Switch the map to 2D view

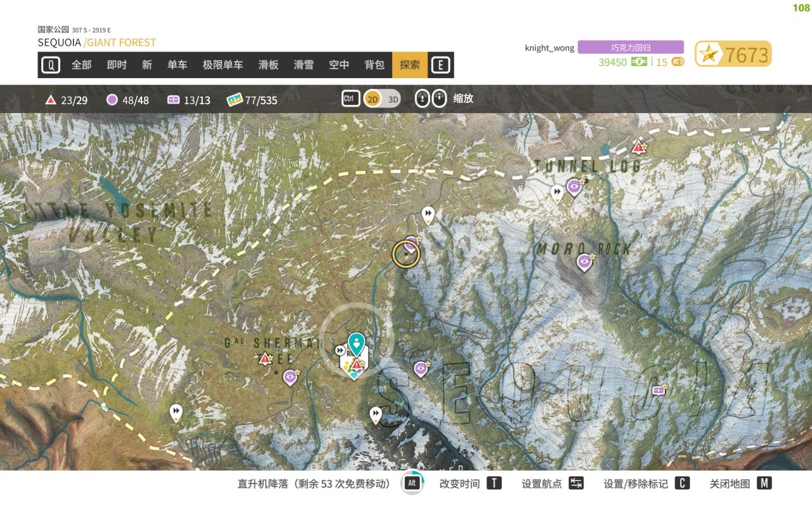tap(372, 99)
